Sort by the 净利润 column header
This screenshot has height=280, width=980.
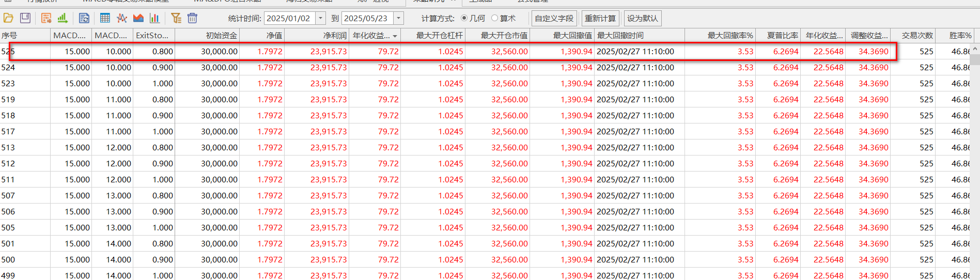(x=317, y=36)
